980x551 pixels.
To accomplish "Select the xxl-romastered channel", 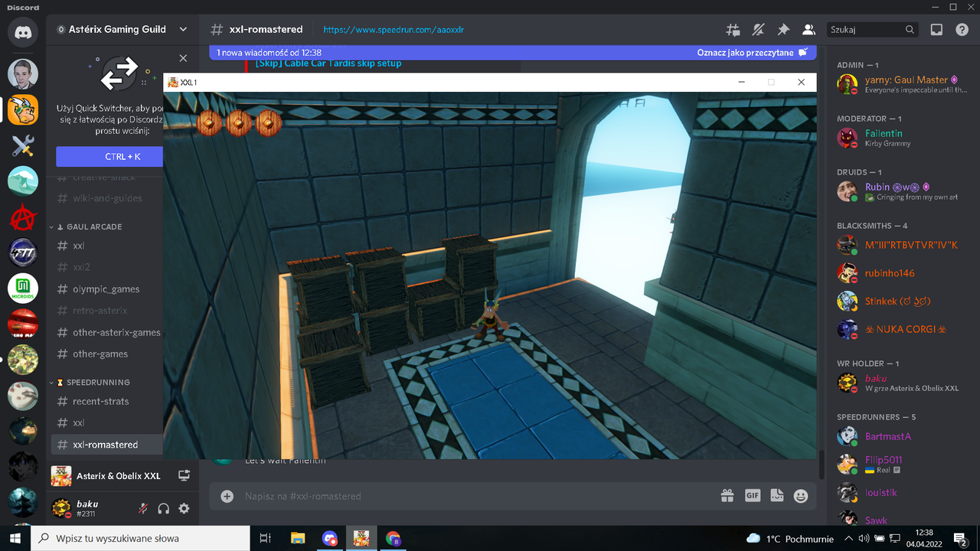I will [106, 445].
